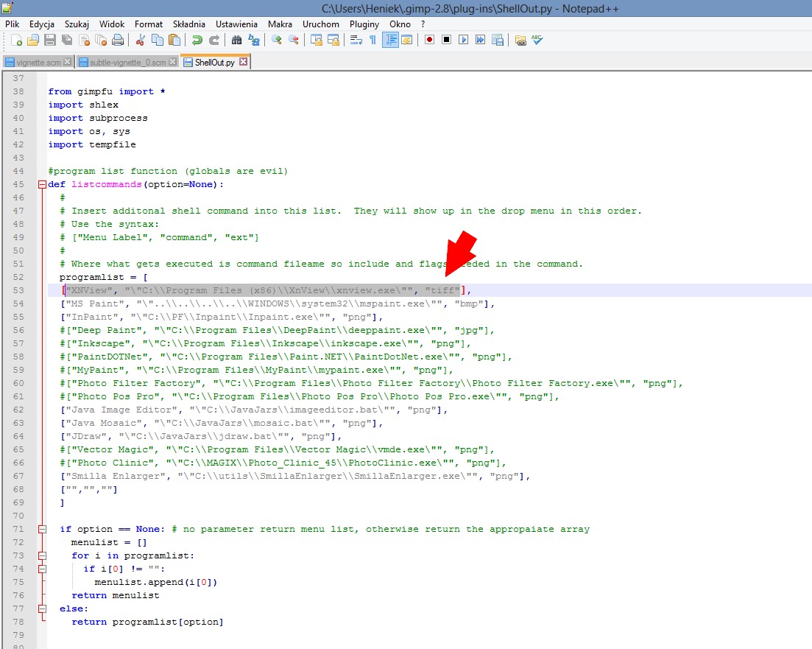
Task: Click the Print icon in toolbar
Action: (118, 40)
